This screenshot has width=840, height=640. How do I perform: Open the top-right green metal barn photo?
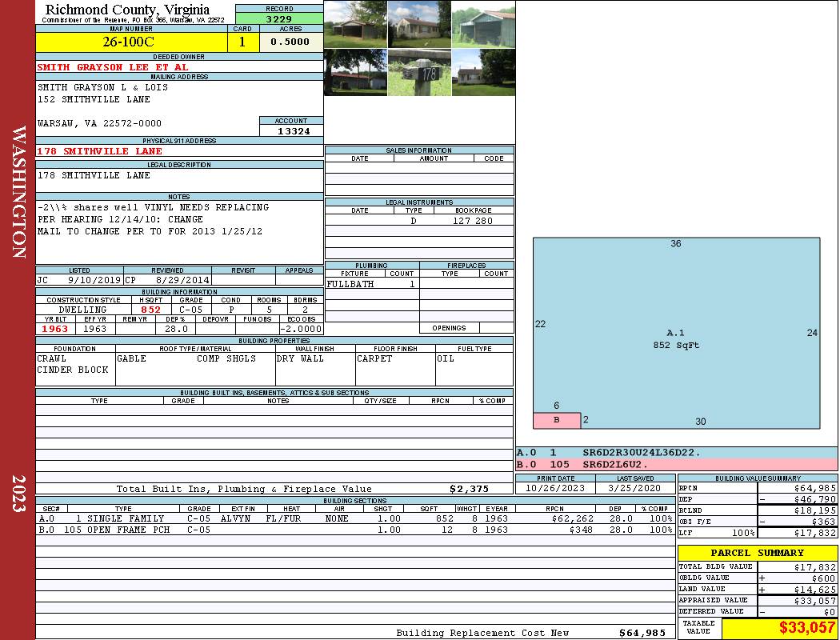point(483,24)
